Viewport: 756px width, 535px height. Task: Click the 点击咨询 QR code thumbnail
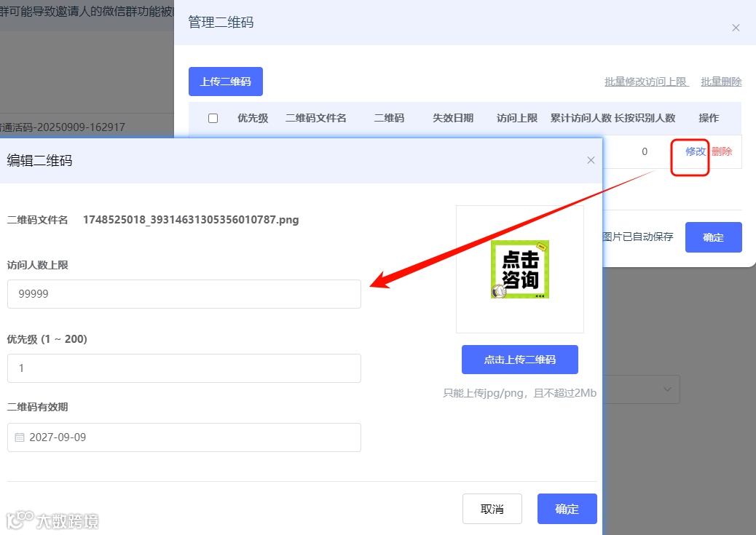[520, 269]
